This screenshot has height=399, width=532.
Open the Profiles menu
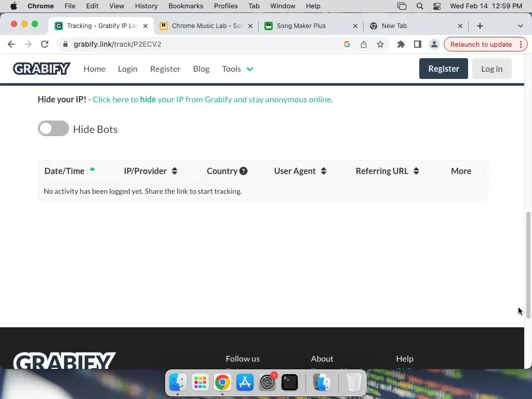[225, 6]
